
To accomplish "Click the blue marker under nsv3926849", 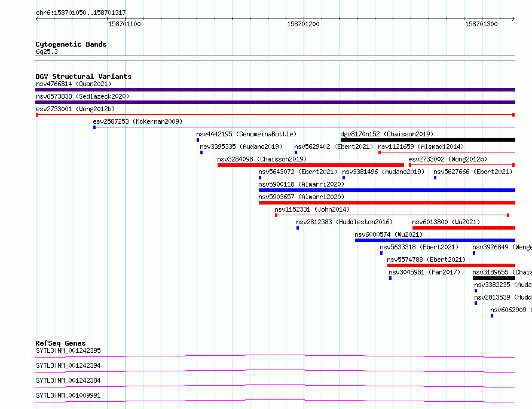I will (x=474, y=253).
